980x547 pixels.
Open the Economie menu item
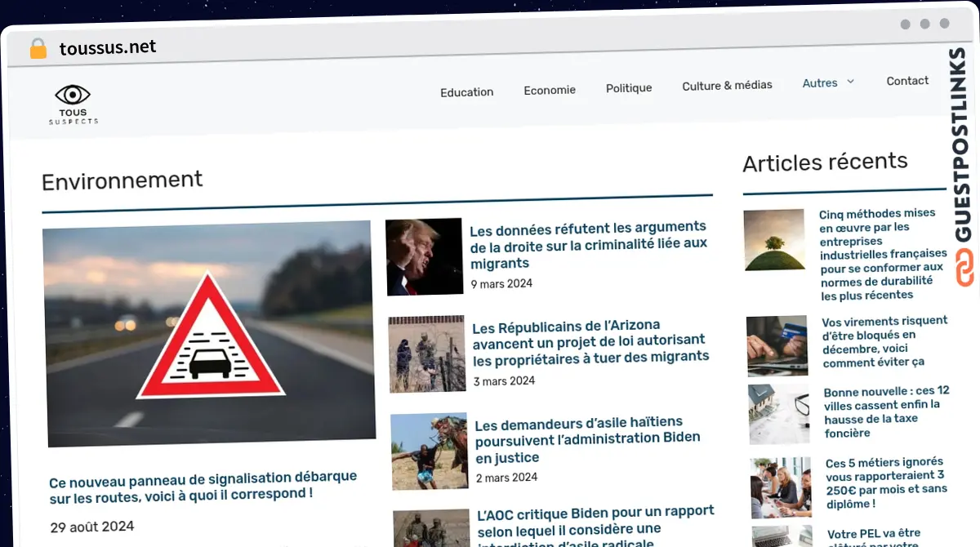(x=550, y=90)
